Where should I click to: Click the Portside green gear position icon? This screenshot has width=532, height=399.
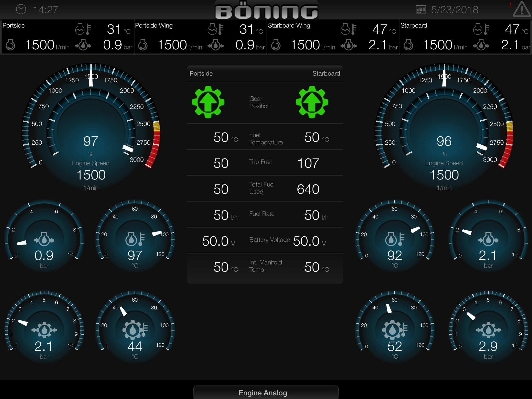(208, 102)
